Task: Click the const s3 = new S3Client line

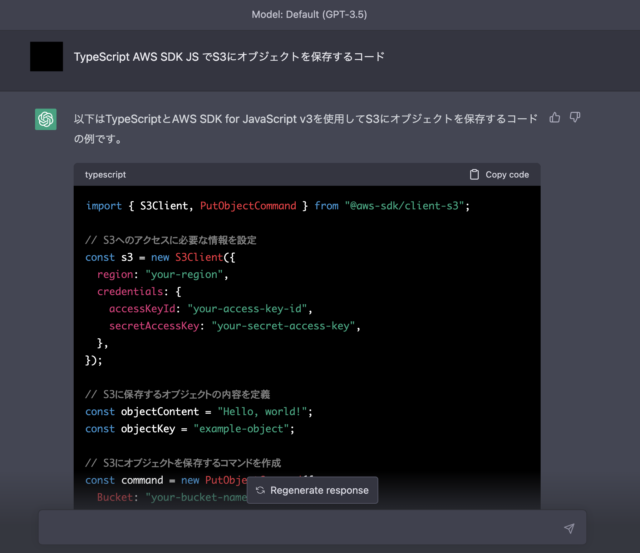Action: (x=160, y=257)
